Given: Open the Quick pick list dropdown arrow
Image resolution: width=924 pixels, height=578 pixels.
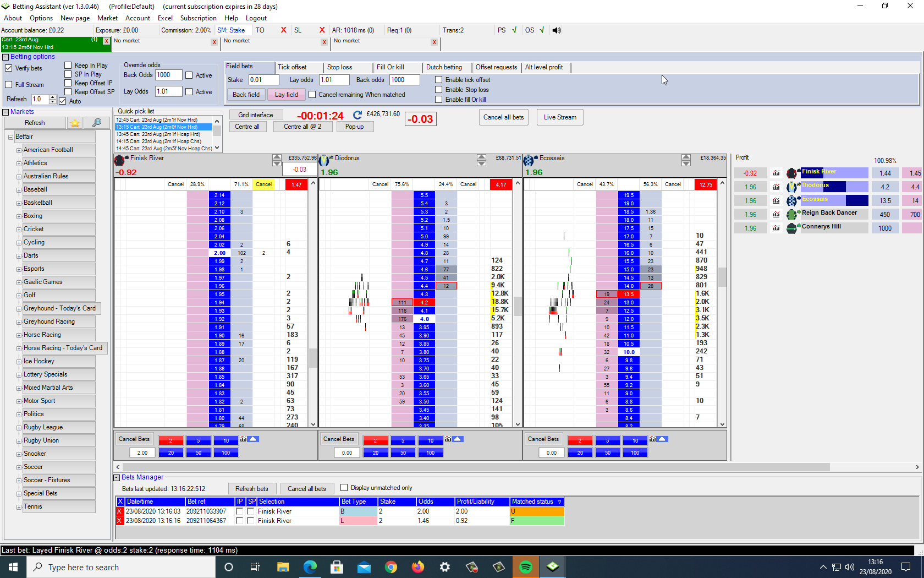Looking at the screenshot, I should click(x=216, y=148).
